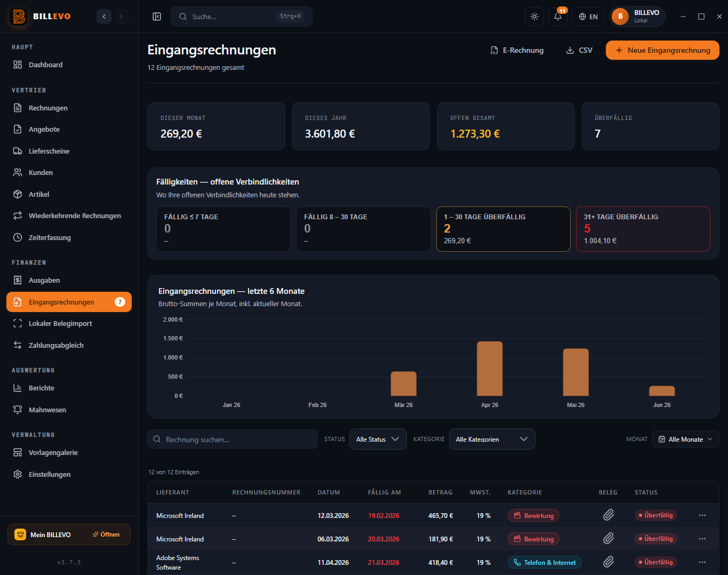The height and width of the screenshot is (575, 728).
Task: Change language via EN globe button
Action: [588, 17]
